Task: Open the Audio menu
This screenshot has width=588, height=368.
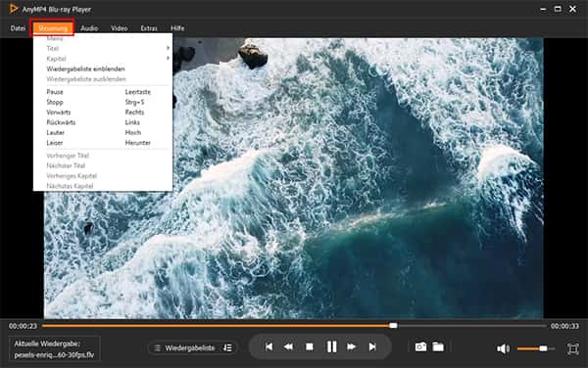Action: (89, 28)
